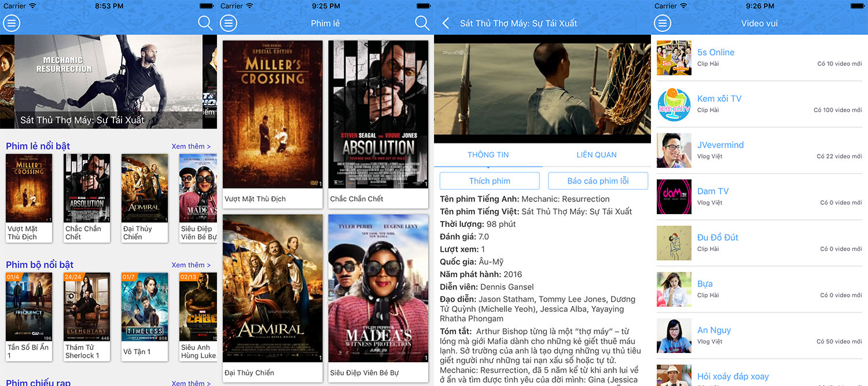Select the Đu Đồ Đút channel title

click(x=718, y=237)
